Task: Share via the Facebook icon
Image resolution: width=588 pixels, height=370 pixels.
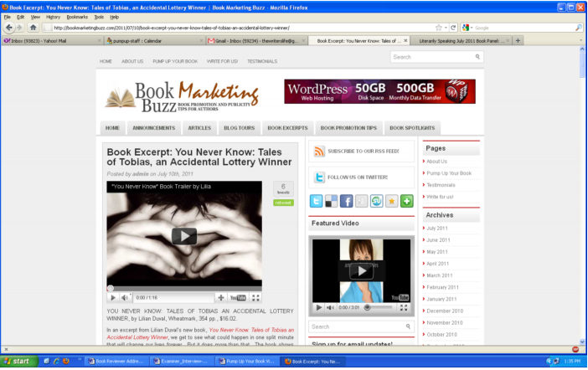Action: click(346, 201)
